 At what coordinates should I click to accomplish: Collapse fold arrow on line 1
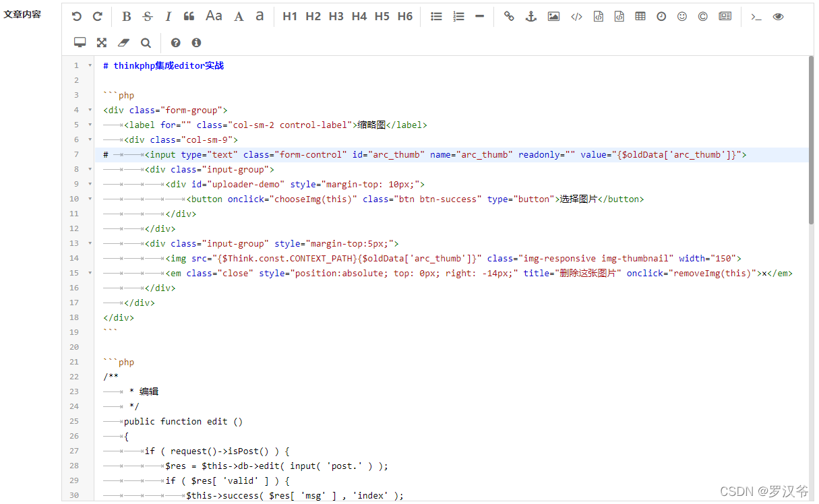tap(90, 65)
